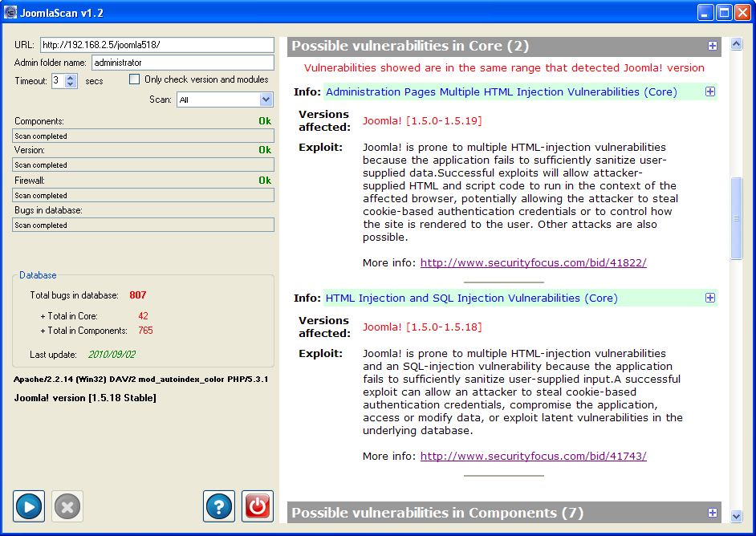Click the results pane scroll up arrow

[x=736, y=44]
